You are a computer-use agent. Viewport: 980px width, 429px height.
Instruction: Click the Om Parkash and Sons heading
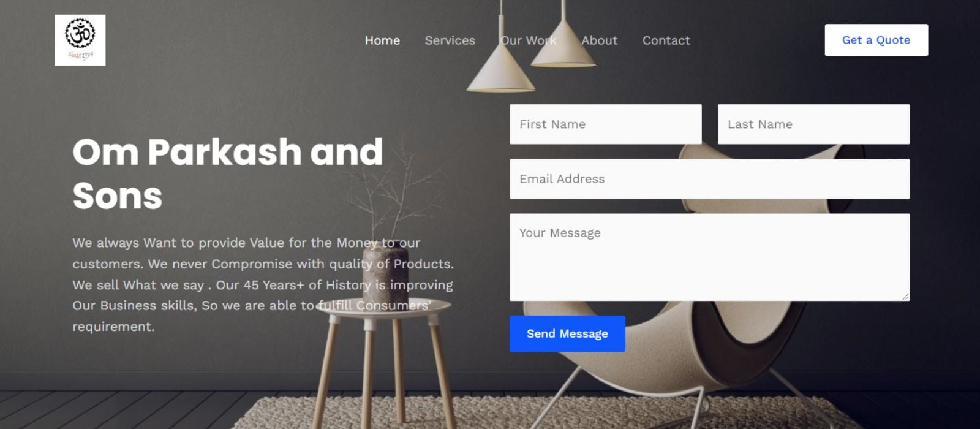tap(228, 173)
